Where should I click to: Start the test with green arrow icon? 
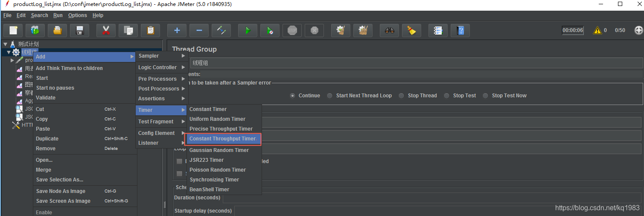(248, 30)
